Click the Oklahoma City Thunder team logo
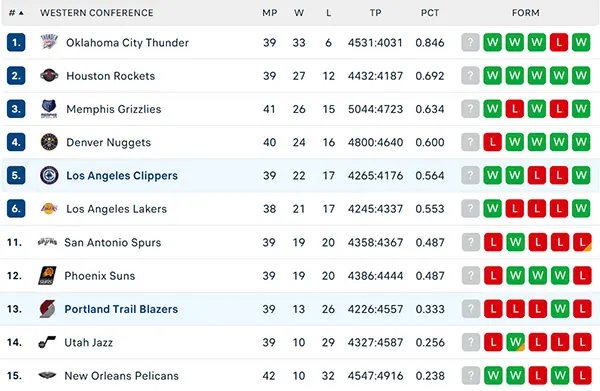 pyautogui.click(x=49, y=42)
